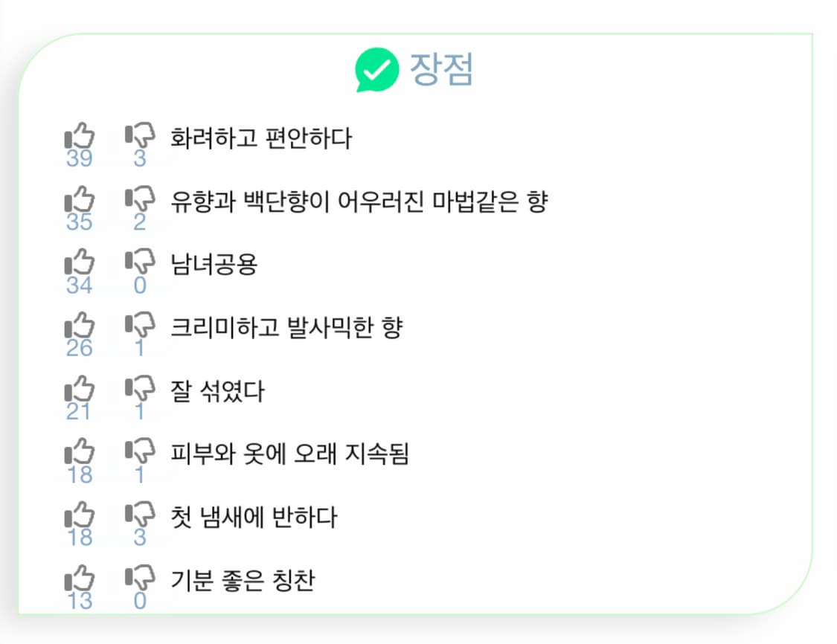Screen dimensions: 837x644
Task: Upvote '잘 섞였다' entry
Action: tap(80, 388)
